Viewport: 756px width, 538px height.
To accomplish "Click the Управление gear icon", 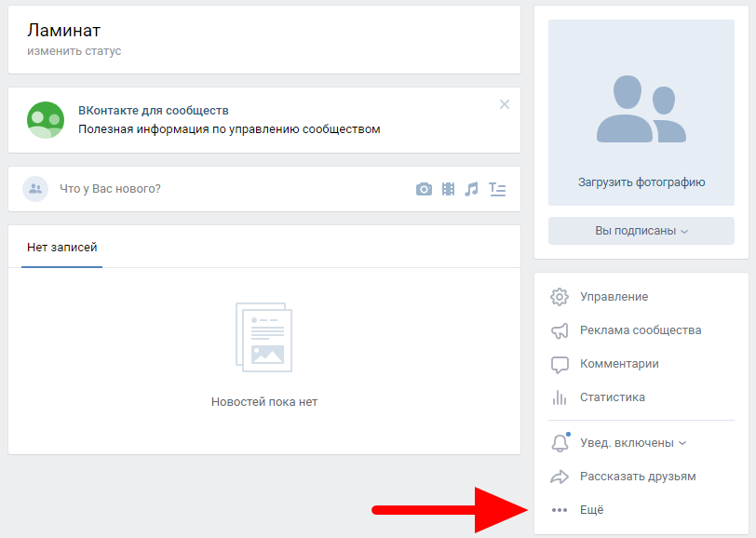I will tap(560, 297).
